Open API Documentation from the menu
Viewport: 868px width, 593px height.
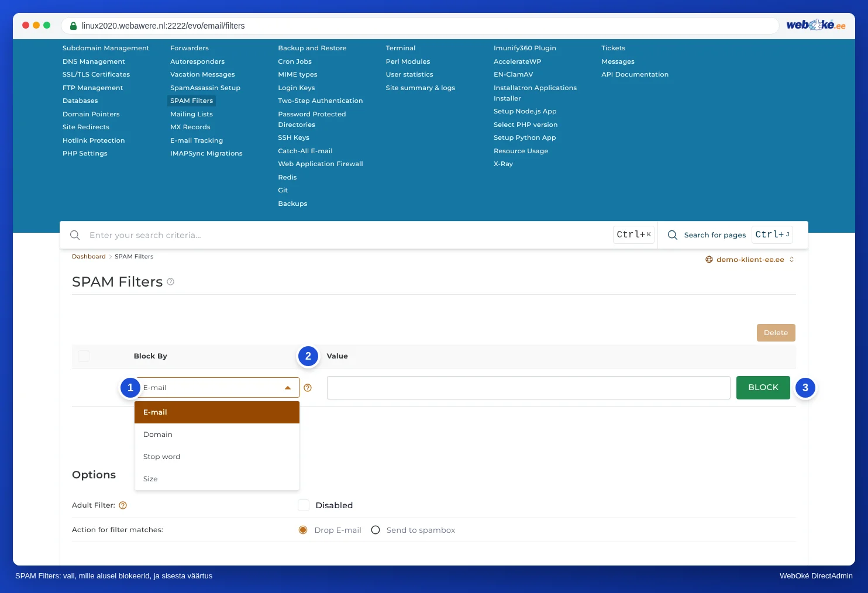[635, 74]
